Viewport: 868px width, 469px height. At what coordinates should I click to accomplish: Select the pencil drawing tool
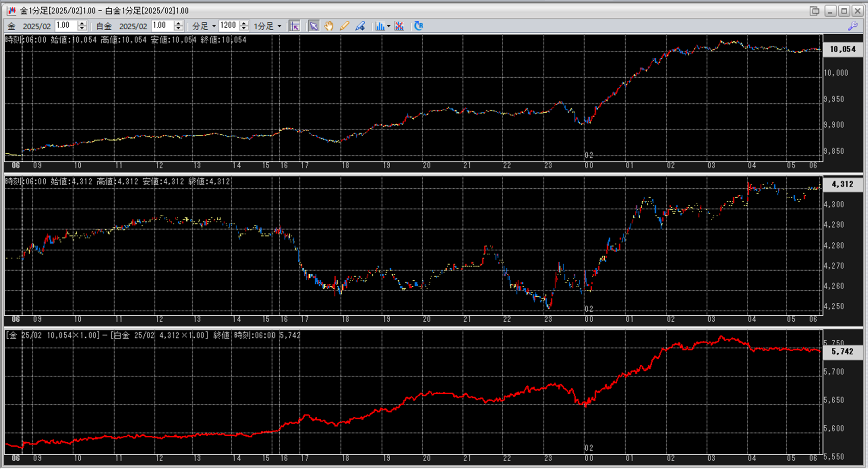pyautogui.click(x=344, y=26)
